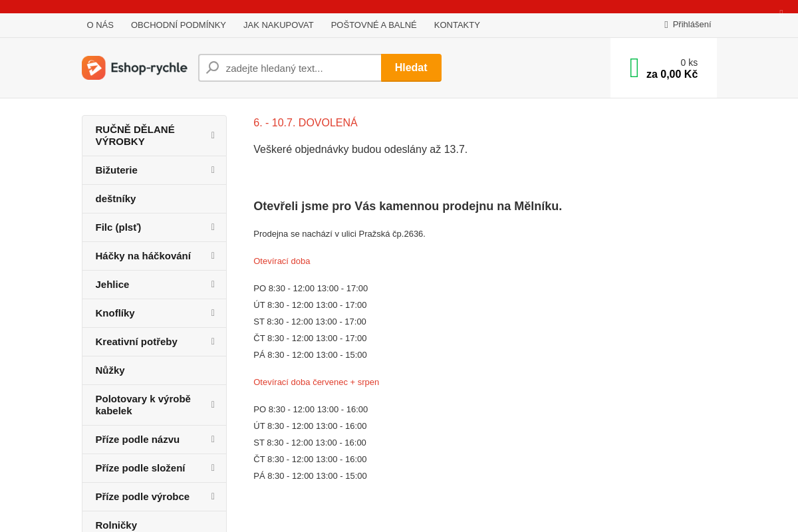Expand the Bižuterie category arrow

[213, 170]
